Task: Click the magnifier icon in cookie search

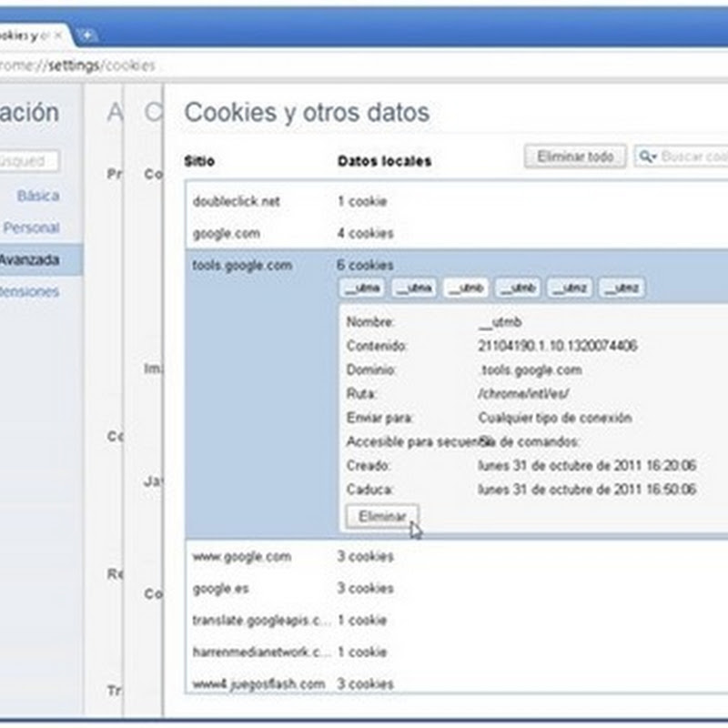Action: click(647, 157)
